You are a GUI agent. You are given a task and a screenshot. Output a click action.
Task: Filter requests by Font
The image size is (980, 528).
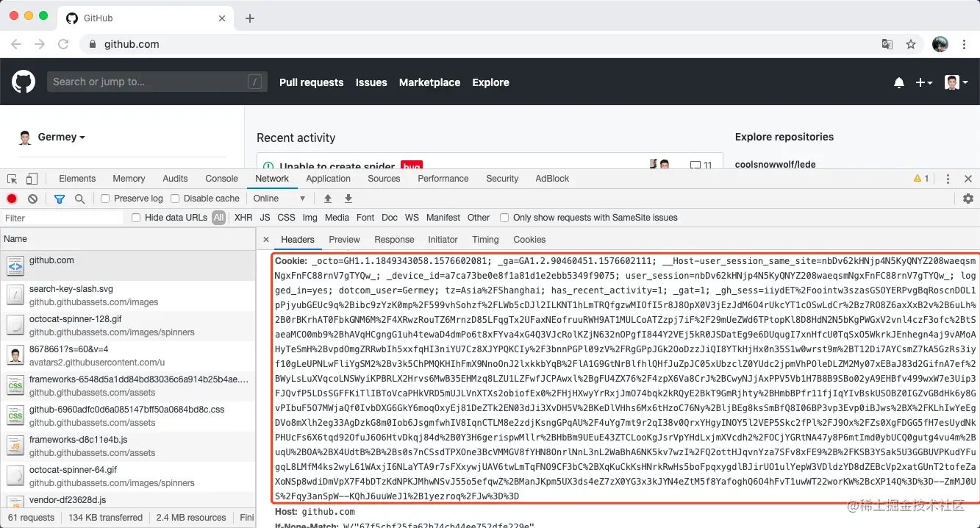365,218
